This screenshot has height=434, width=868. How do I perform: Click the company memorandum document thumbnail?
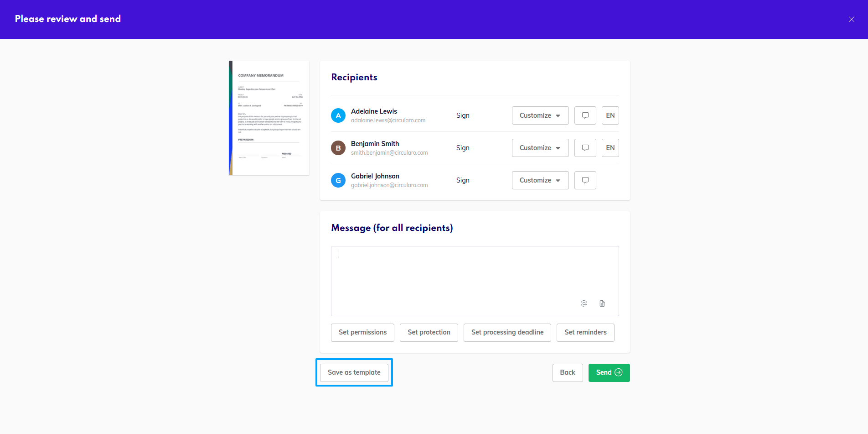click(x=269, y=117)
